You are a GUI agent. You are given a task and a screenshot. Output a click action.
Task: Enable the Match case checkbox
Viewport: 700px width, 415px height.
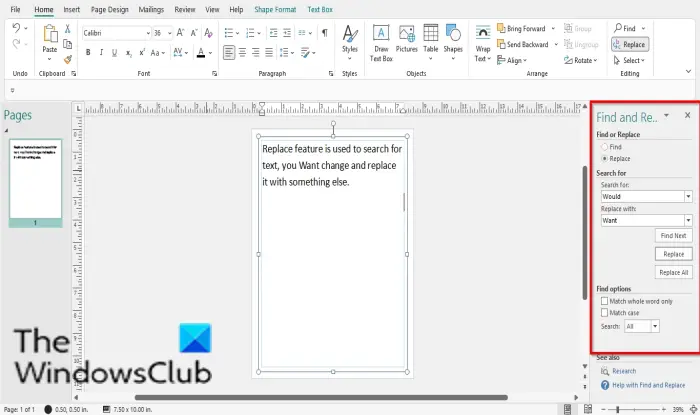604,313
